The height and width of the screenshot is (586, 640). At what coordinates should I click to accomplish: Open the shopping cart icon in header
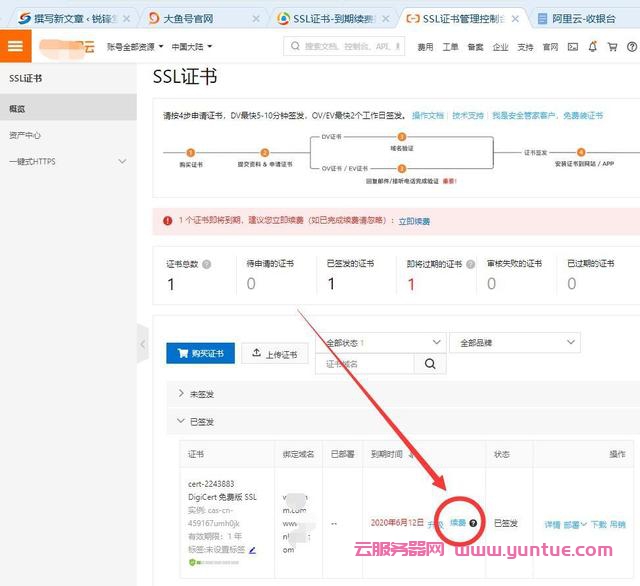click(613, 47)
